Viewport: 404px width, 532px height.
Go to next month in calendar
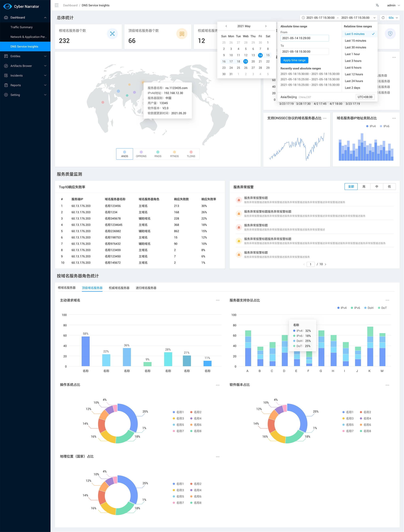pyautogui.click(x=266, y=26)
